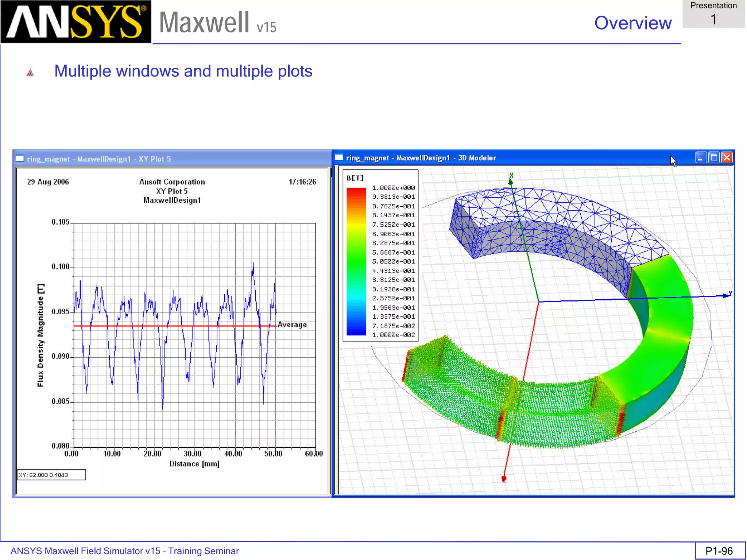Screen dimensions: 747x560
Task: Click the Distance [mm] axis label
Action: pos(194,464)
